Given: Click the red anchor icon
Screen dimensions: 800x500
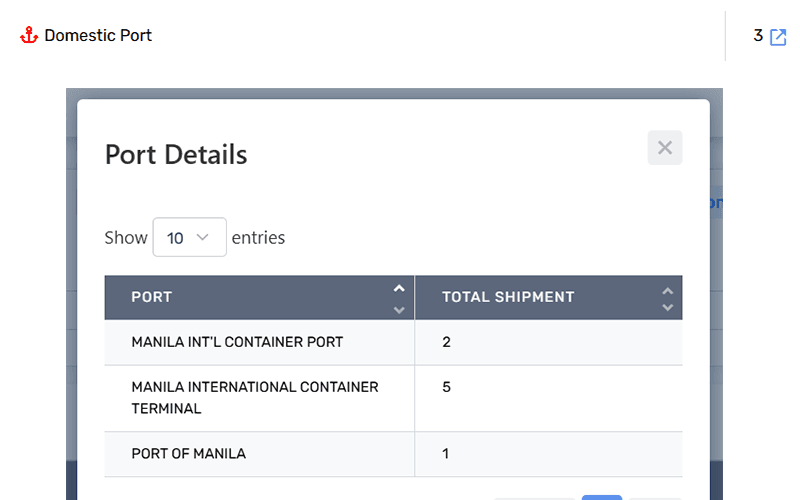Looking at the screenshot, I should [29, 36].
